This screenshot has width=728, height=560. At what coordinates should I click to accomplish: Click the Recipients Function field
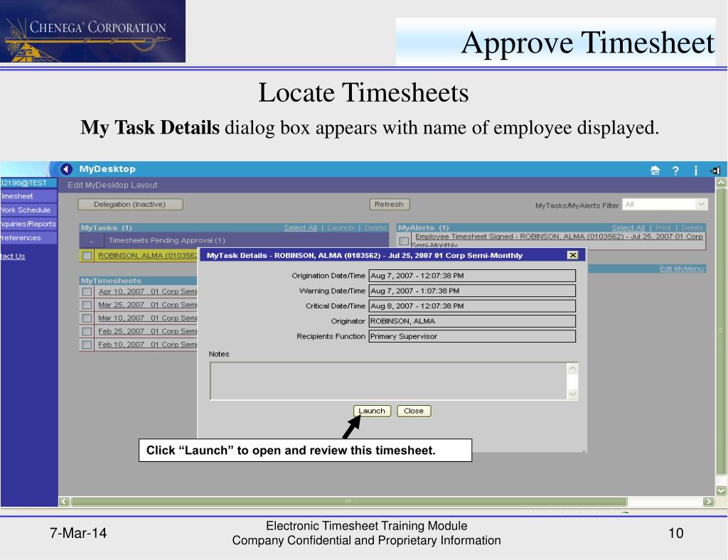click(472, 336)
